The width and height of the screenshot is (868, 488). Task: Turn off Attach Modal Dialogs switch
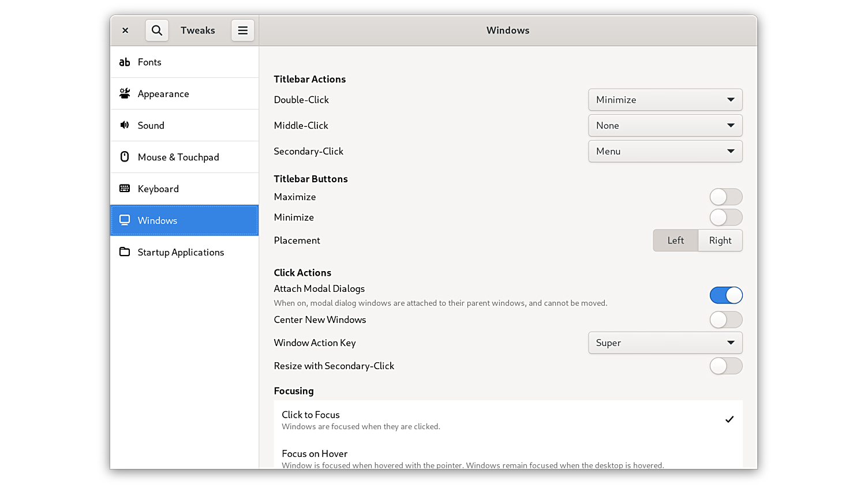pyautogui.click(x=725, y=295)
